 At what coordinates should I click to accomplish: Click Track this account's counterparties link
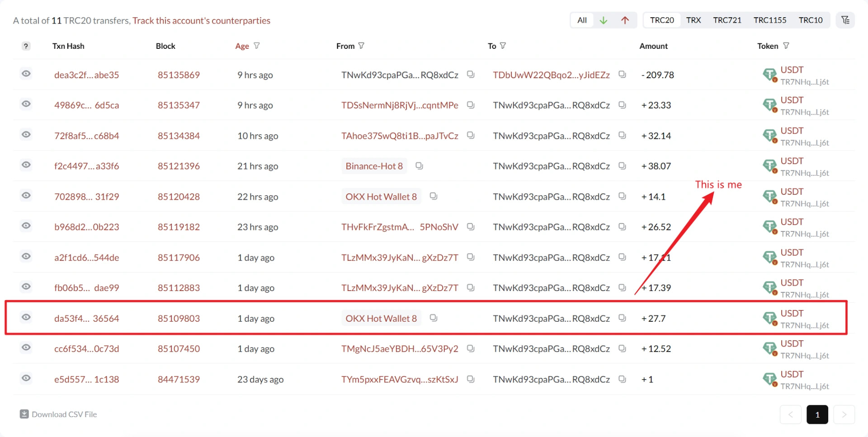[201, 21]
